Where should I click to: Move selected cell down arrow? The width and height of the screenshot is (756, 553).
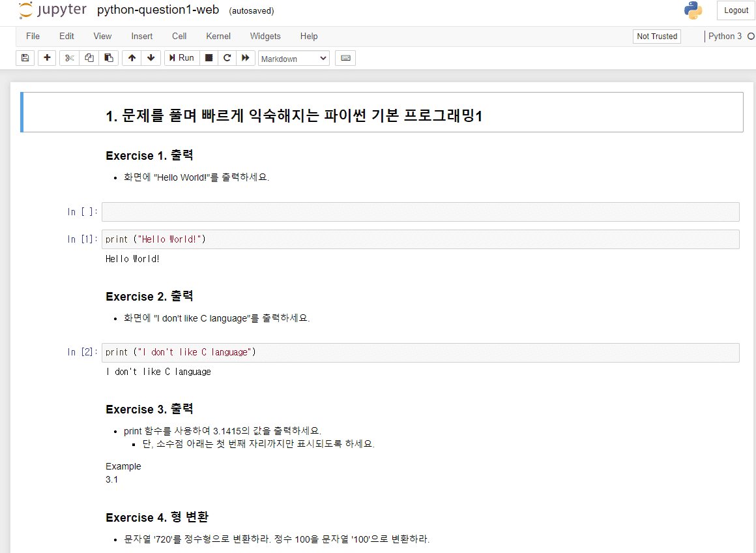pyautogui.click(x=151, y=58)
